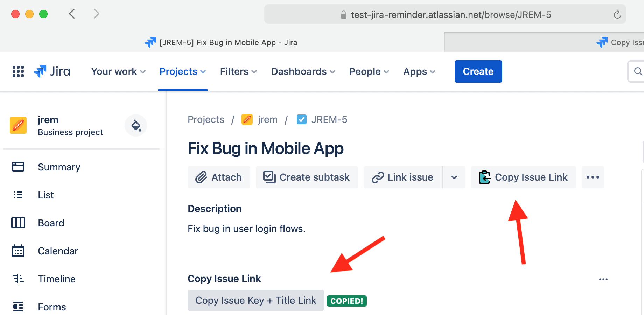Open the project theme paint bucket icon
644x315 pixels.
click(136, 125)
